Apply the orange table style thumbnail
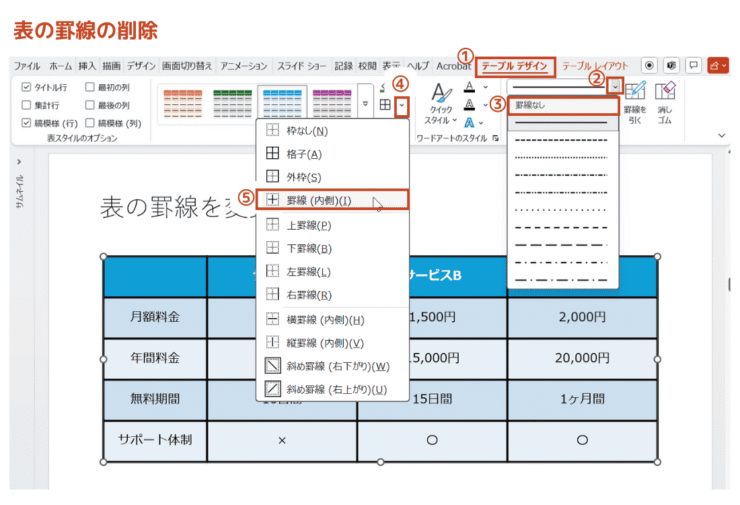The height and width of the screenshot is (505, 740). click(183, 104)
